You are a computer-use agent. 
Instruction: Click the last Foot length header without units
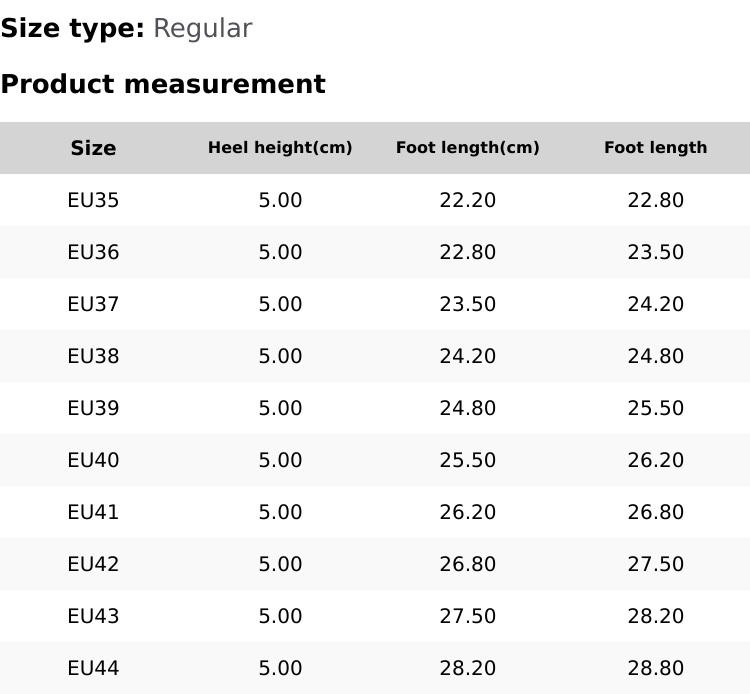click(655, 148)
